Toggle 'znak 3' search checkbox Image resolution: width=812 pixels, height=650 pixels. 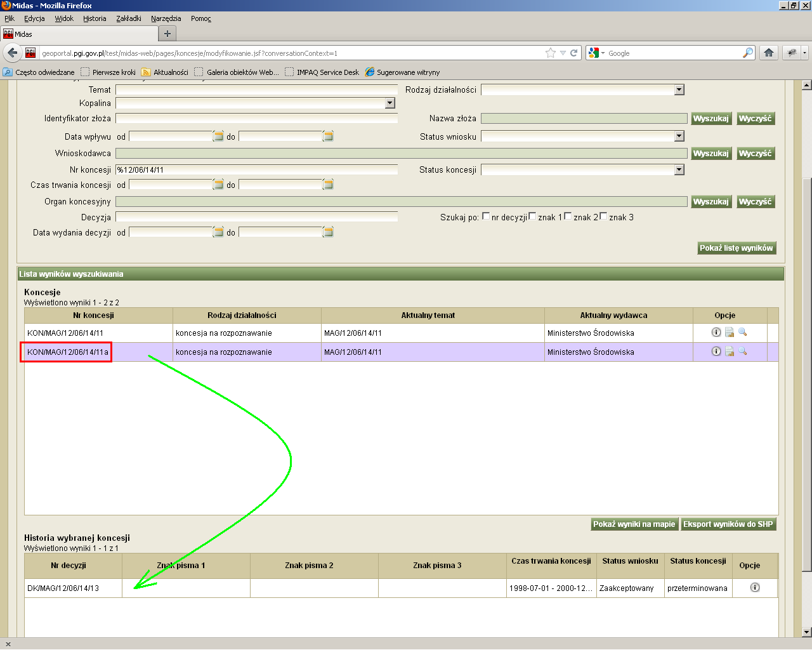tap(603, 216)
